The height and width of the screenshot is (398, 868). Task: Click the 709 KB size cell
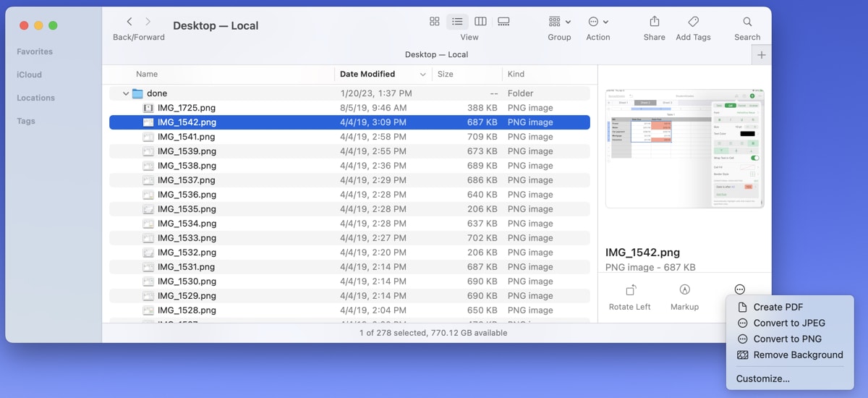tap(482, 137)
